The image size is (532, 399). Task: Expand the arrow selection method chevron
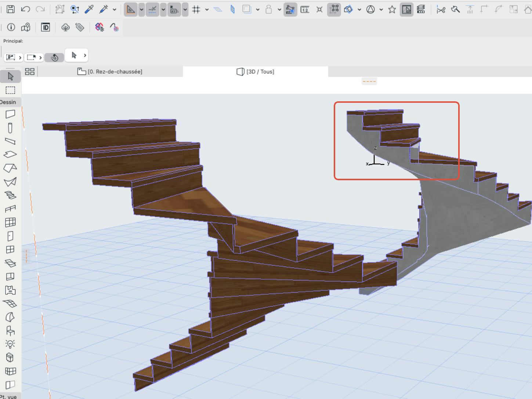click(x=85, y=55)
